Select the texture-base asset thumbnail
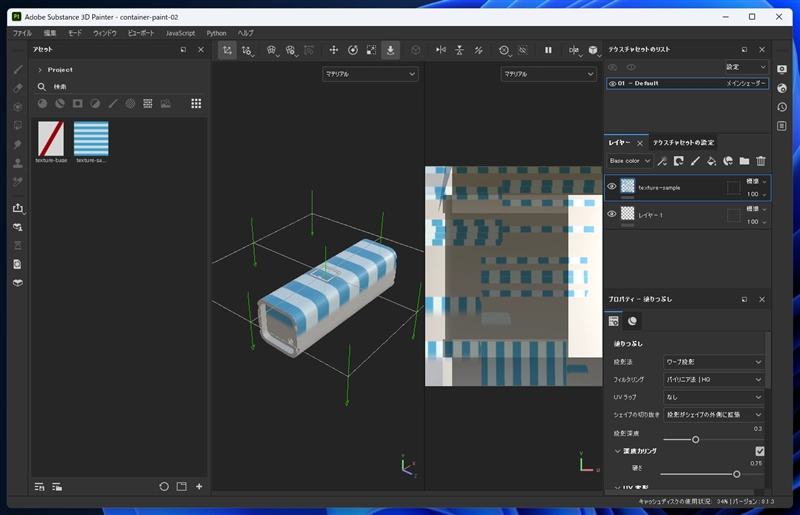Viewport: 800px width, 515px height. [x=51, y=138]
